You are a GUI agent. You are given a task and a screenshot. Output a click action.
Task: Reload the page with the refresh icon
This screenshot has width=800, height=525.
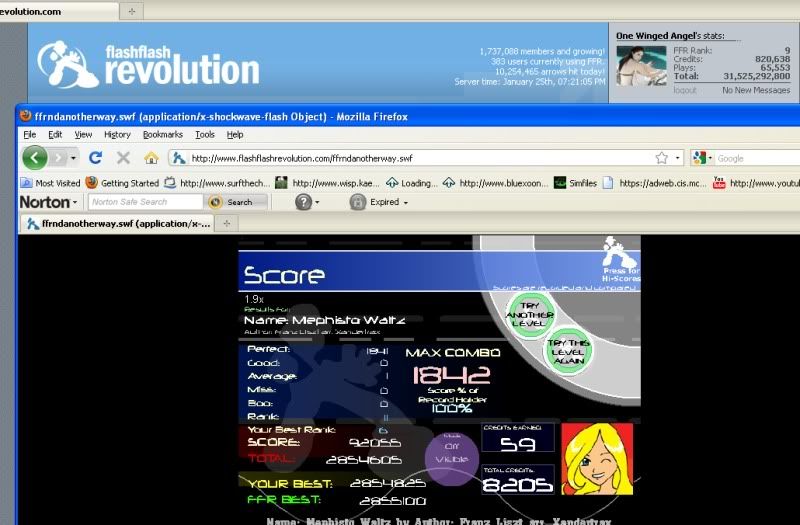coord(96,158)
